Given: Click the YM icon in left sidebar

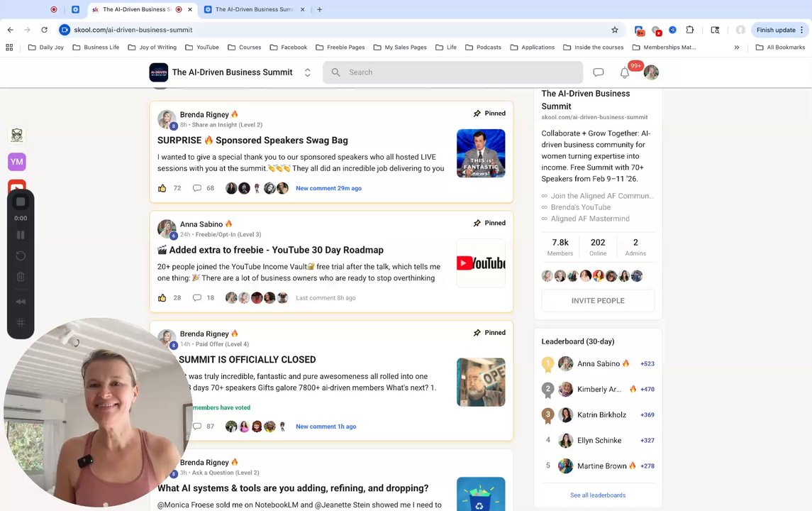Looking at the screenshot, I should [x=17, y=162].
